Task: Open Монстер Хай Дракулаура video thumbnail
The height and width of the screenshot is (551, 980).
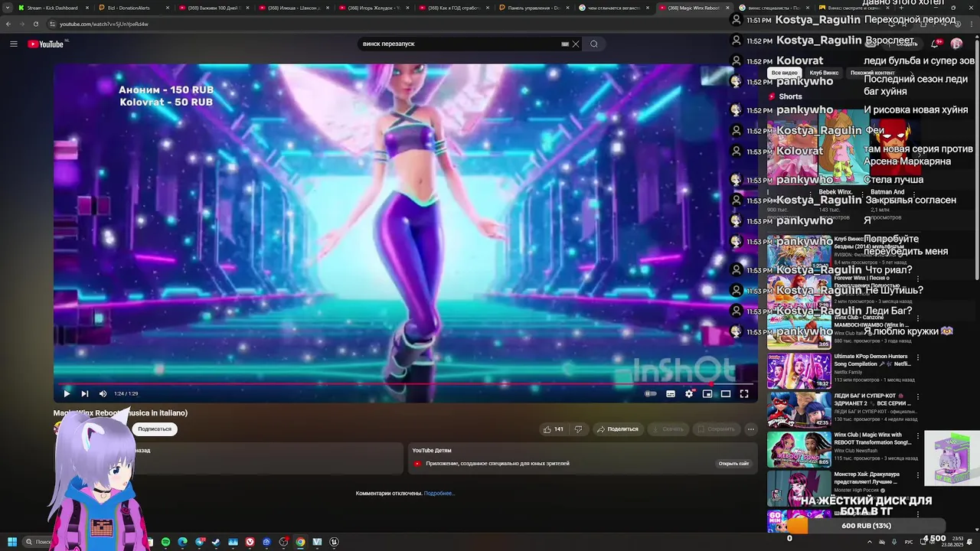Action: [x=799, y=488]
